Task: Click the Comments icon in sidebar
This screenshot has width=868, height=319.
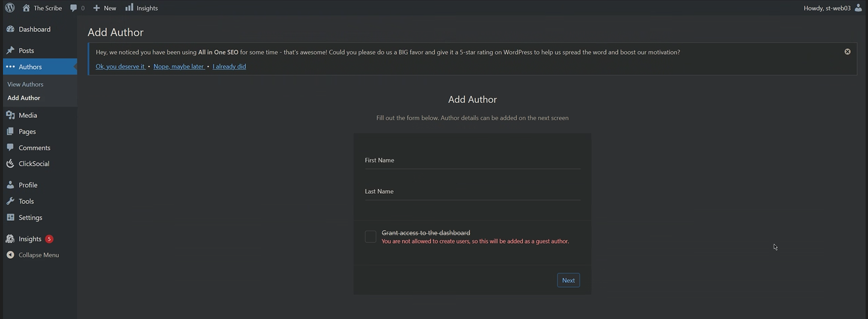Action: tap(10, 147)
